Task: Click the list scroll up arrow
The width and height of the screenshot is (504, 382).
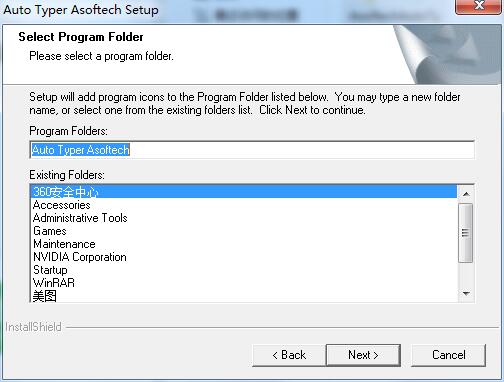Action: [466, 194]
